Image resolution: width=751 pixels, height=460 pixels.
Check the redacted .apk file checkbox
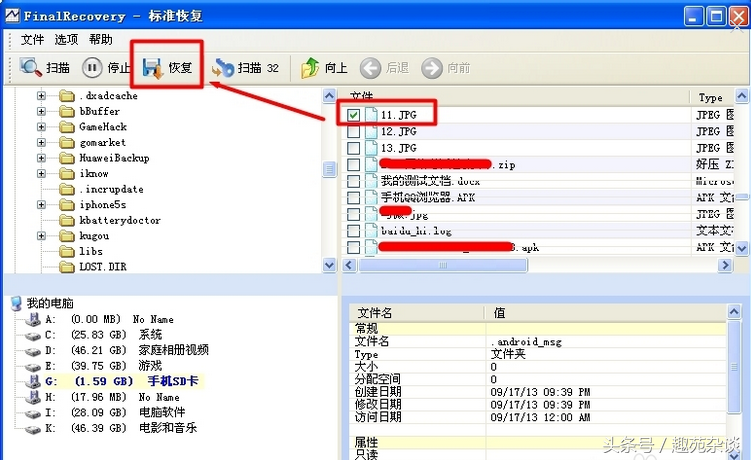point(353,247)
